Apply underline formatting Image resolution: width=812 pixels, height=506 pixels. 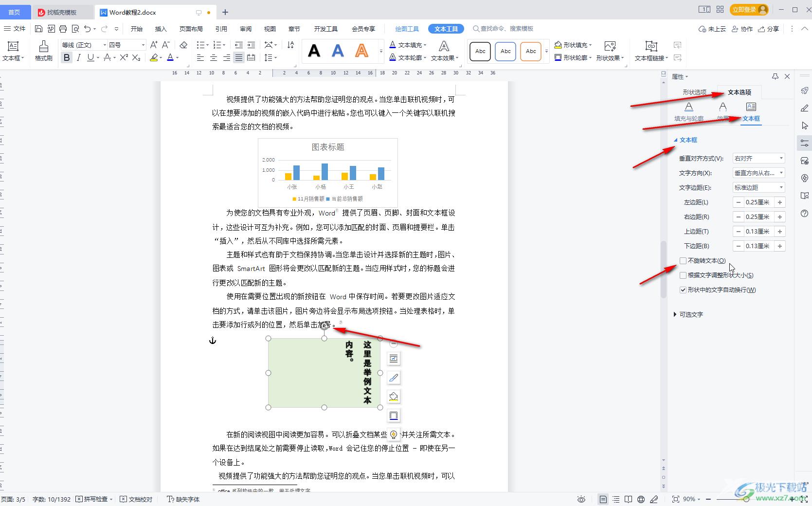click(90, 58)
